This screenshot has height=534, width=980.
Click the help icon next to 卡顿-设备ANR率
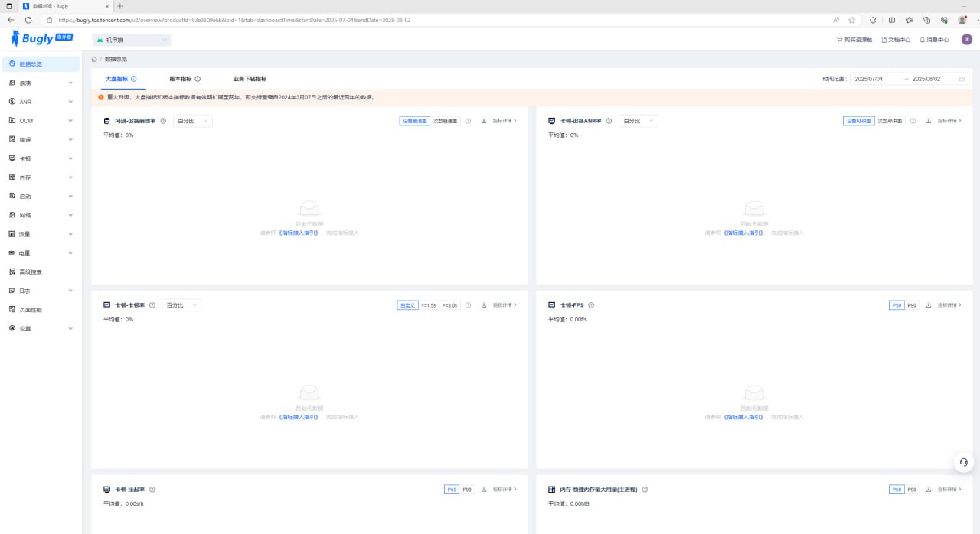[x=609, y=121]
